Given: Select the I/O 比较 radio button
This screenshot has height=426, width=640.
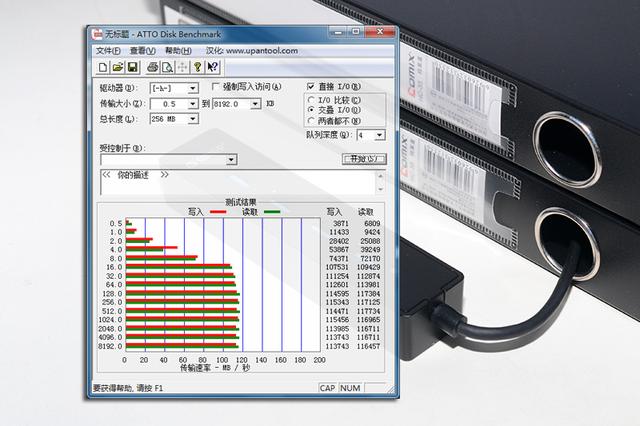Looking at the screenshot, I should [311, 100].
